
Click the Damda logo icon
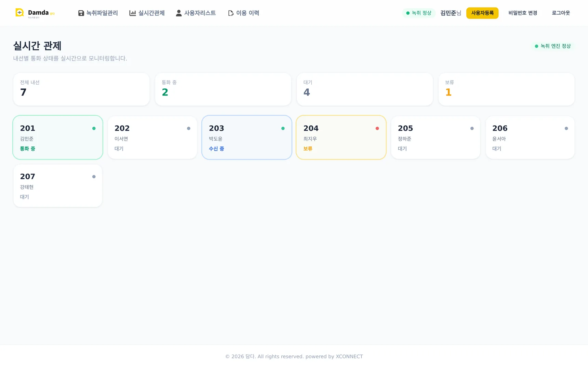coord(20,13)
